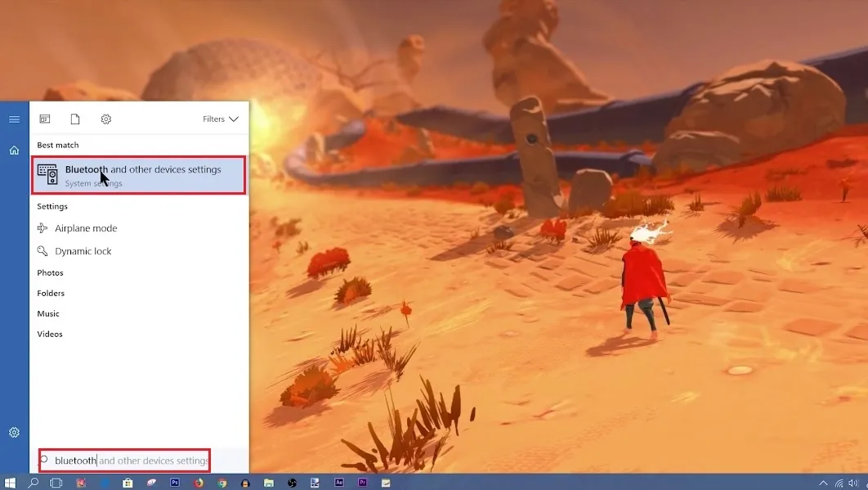
Task: Open Windows Start button
Action: point(11,483)
